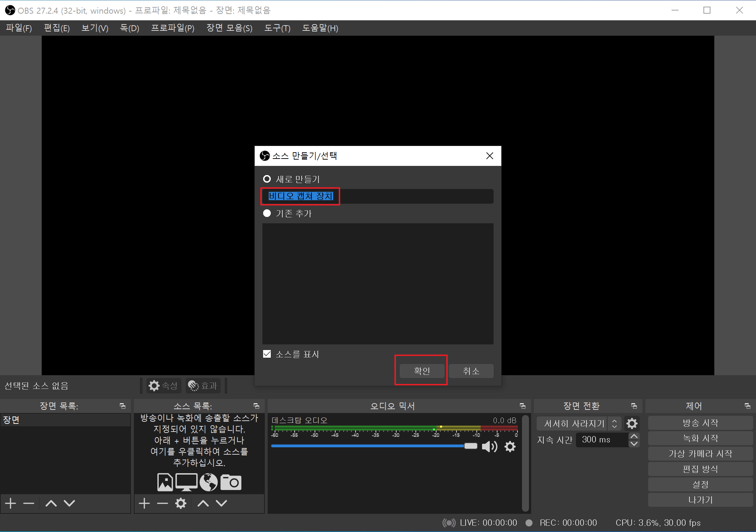
Task: Undock the scene list panel
Action: [x=123, y=406]
